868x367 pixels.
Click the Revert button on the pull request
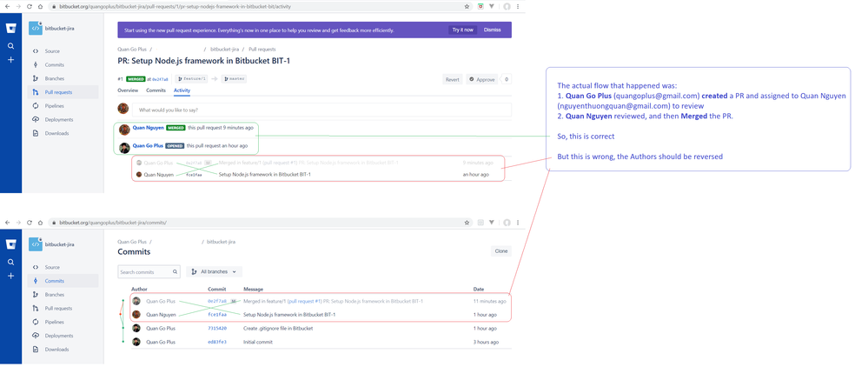[453, 79]
